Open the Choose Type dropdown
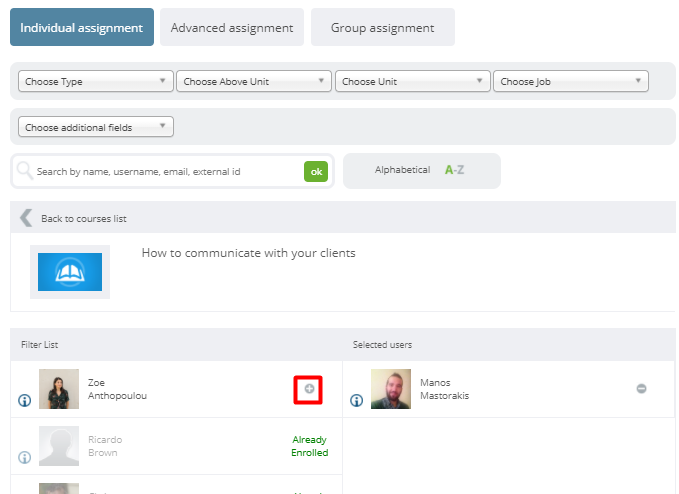This screenshot has height=494, width=679. pos(96,81)
